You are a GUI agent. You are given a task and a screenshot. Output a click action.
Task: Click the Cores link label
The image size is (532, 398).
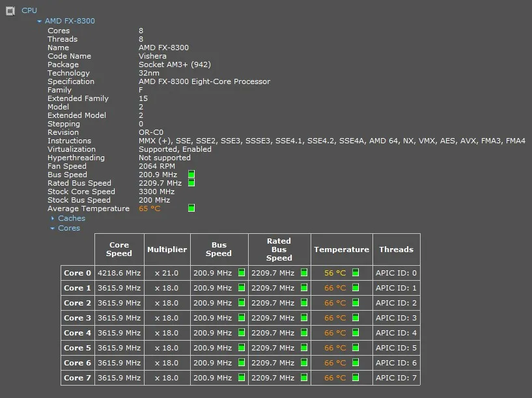(x=69, y=228)
